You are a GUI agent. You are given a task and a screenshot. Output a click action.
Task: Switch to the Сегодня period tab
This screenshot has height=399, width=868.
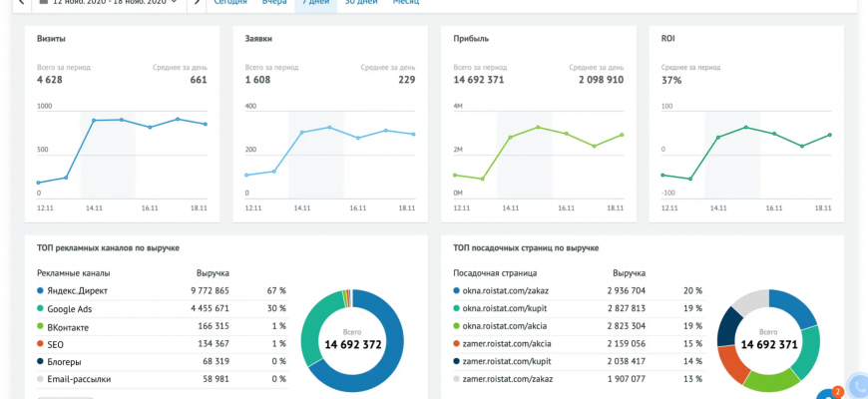(230, 3)
